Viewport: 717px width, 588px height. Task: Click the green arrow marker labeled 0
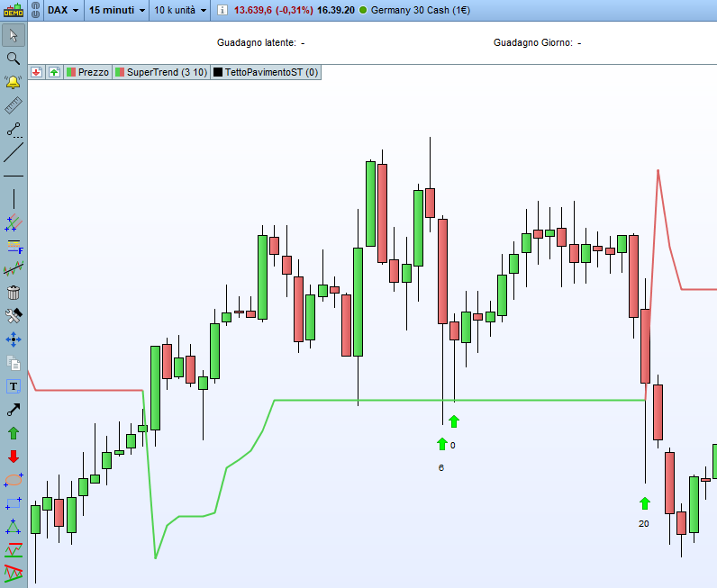454,421
